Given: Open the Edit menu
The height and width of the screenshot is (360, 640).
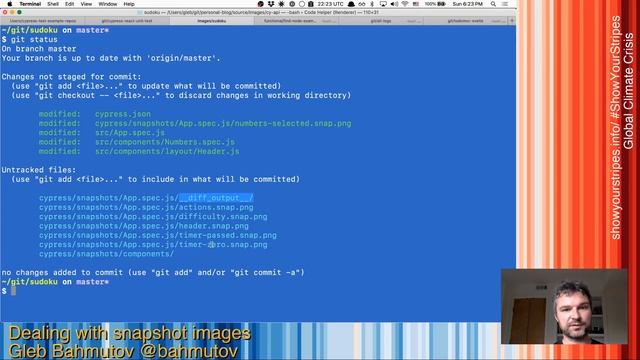Looking at the screenshot, I should [70, 4].
